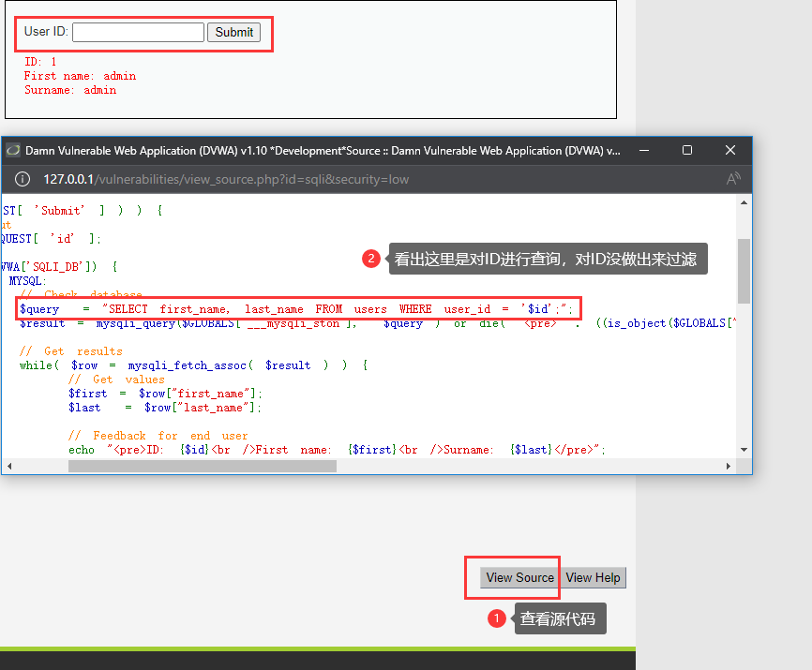Click the '// Get results' comment line
This screenshot has height=670, width=812.
tap(71, 351)
